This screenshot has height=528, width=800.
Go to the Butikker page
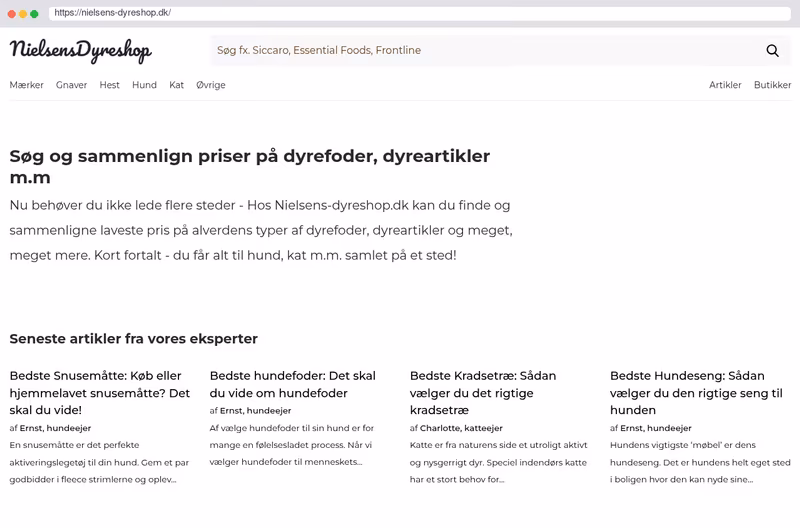tap(772, 85)
